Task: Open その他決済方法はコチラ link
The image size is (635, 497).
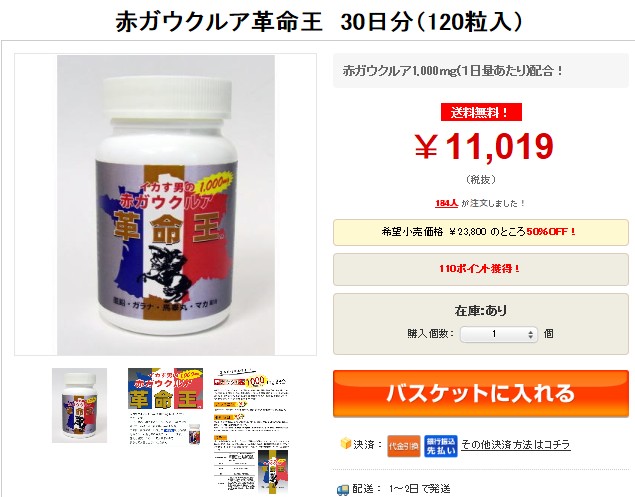Action: 516,444
